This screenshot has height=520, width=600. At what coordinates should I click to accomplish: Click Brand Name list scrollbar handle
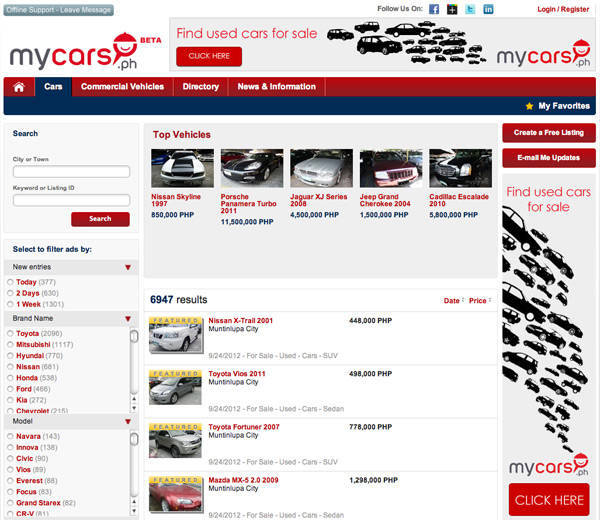(134, 336)
